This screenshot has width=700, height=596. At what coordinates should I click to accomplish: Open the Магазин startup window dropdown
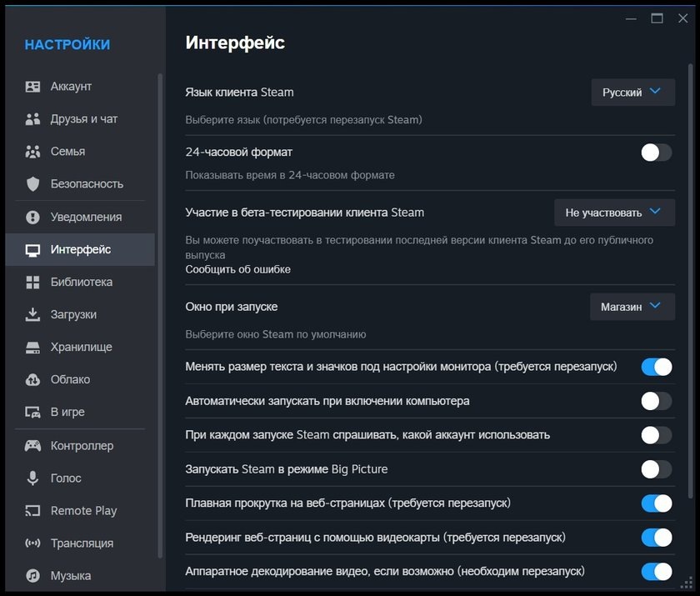pyautogui.click(x=632, y=307)
